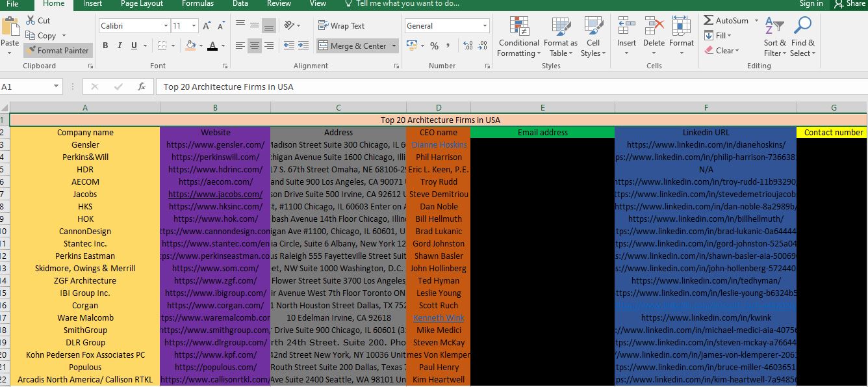
Task: Select middle align icon
Action: [x=254, y=25]
